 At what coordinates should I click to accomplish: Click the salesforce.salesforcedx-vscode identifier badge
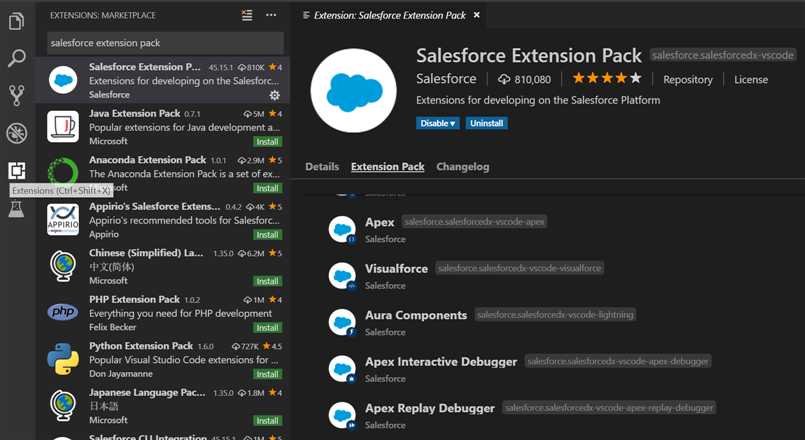tap(723, 55)
